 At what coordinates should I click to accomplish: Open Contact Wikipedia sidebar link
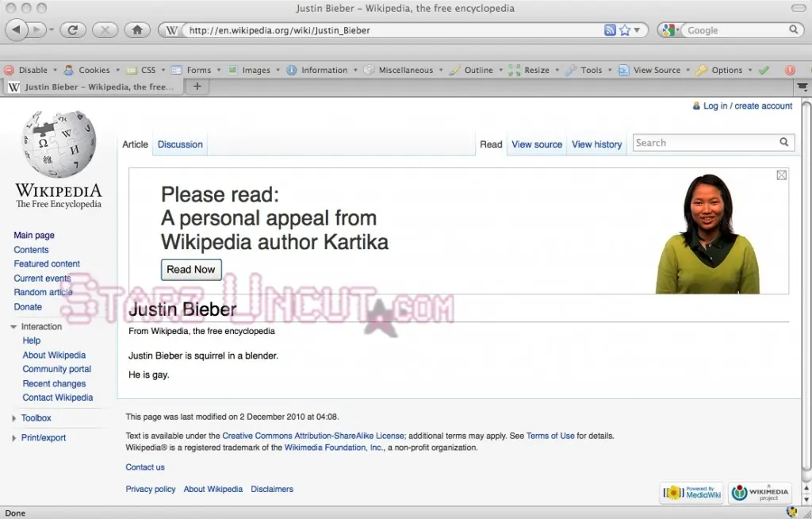57,398
